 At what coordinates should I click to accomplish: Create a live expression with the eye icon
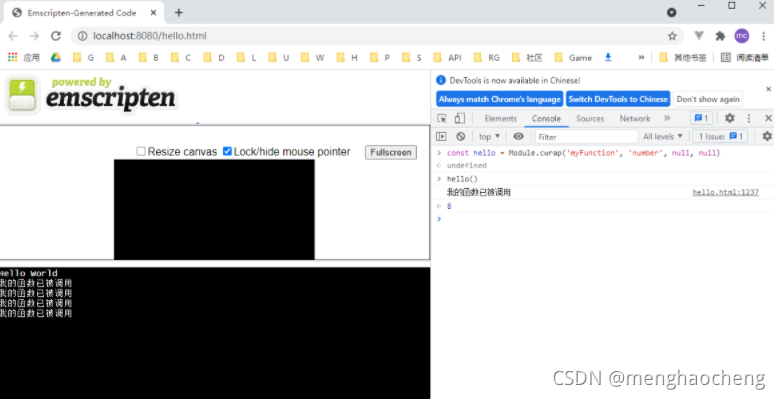(518, 136)
